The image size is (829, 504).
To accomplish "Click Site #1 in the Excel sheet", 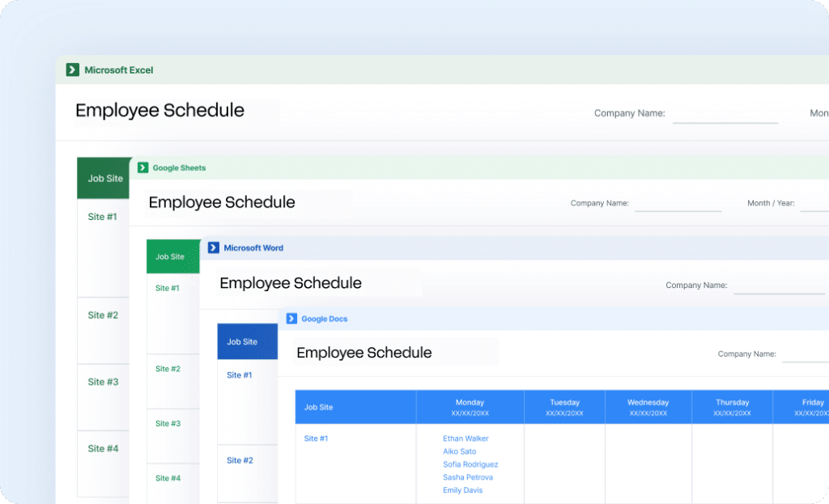I will (102, 217).
